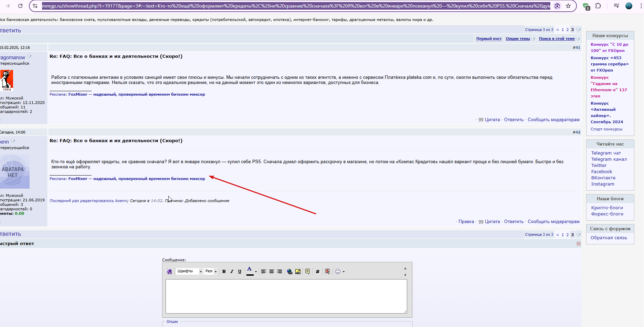Go to page 2 in top pagination

(x=568, y=30)
